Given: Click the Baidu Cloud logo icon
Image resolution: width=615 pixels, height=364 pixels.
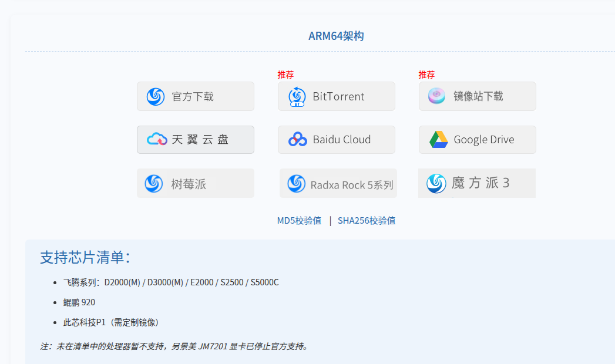Looking at the screenshot, I should pos(298,139).
